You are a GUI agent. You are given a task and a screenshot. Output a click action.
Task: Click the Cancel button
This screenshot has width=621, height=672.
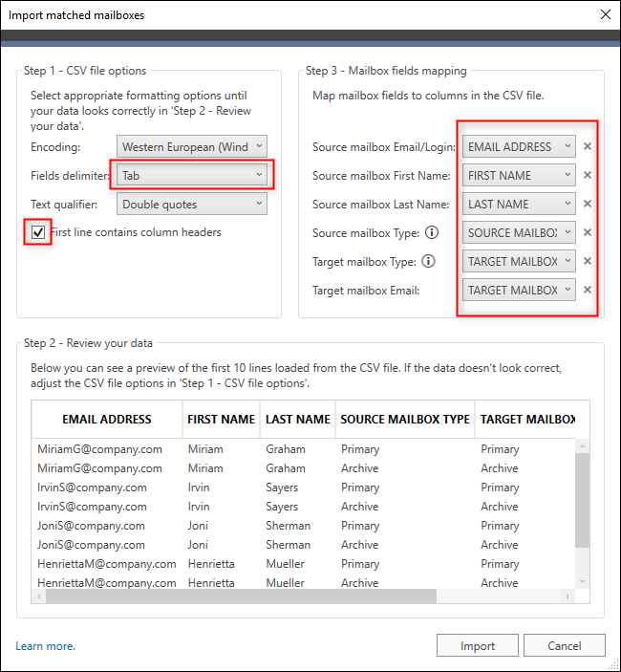pyautogui.click(x=565, y=645)
